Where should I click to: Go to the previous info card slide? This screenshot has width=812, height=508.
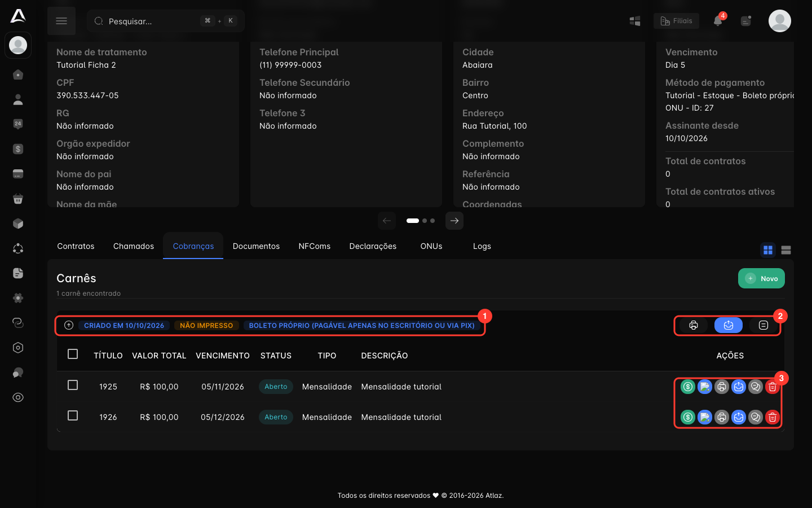(387, 221)
